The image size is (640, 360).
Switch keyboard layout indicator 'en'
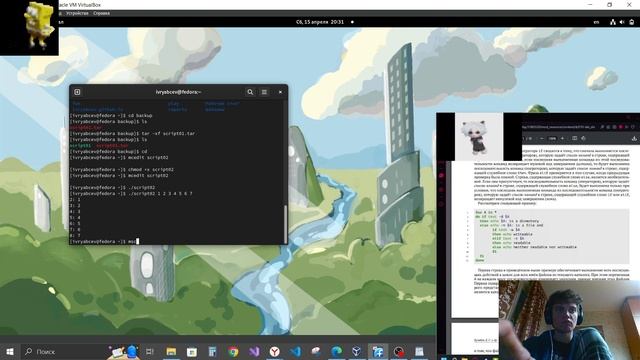tap(596, 22)
